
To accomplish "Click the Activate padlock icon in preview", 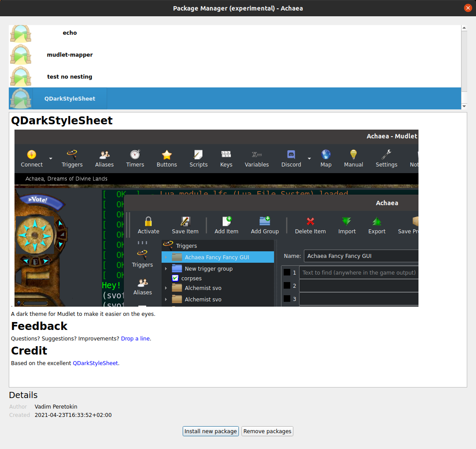I will pyautogui.click(x=148, y=221).
